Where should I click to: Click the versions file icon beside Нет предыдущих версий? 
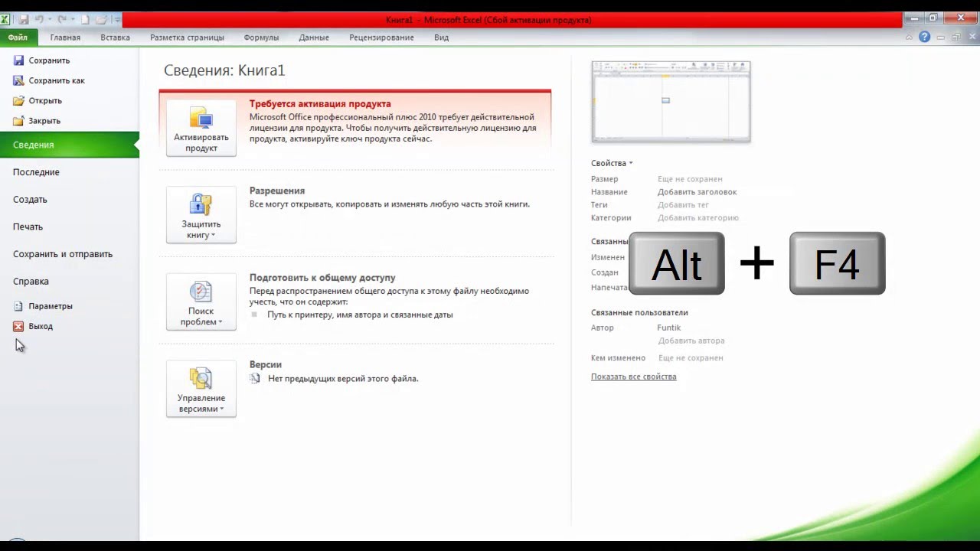[255, 378]
